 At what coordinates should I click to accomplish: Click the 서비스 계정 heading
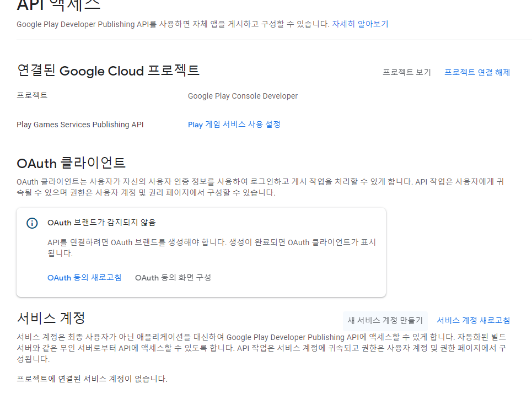pos(51,318)
